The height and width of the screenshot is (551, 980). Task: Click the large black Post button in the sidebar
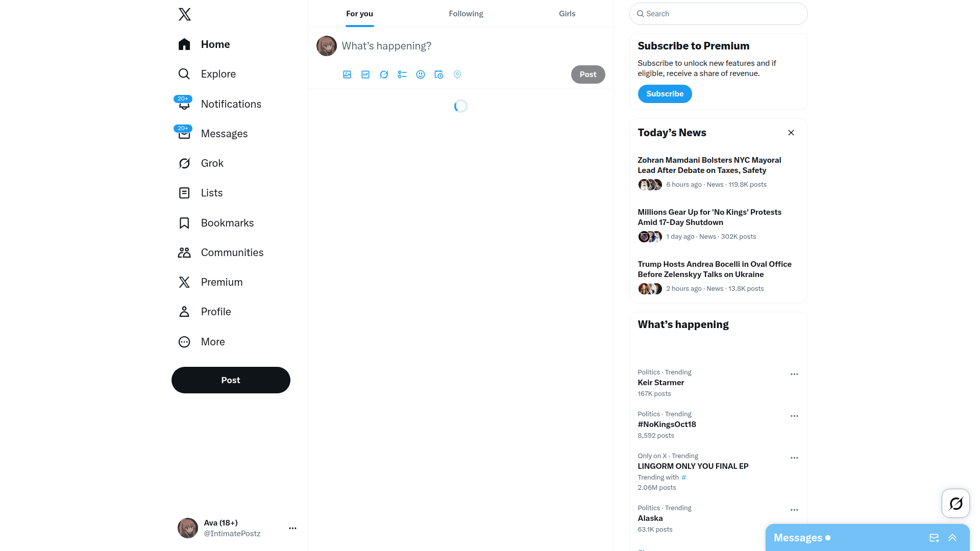[x=231, y=380]
